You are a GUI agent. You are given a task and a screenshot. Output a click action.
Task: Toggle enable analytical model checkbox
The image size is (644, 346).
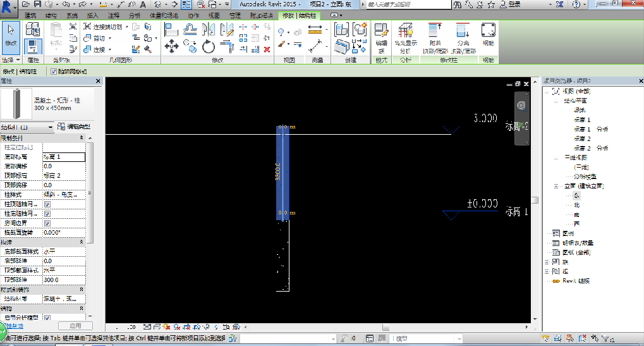click(x=47, y=318)
